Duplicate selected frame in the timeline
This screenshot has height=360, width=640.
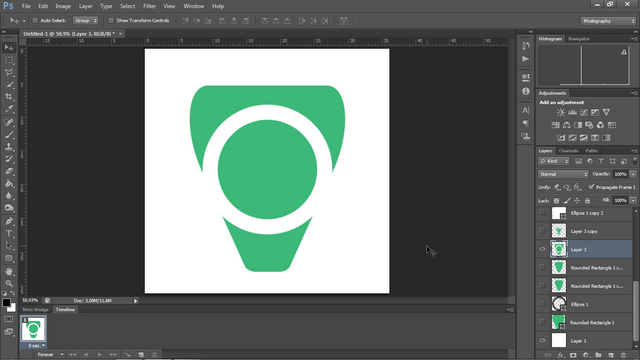[x=141, y=355]
